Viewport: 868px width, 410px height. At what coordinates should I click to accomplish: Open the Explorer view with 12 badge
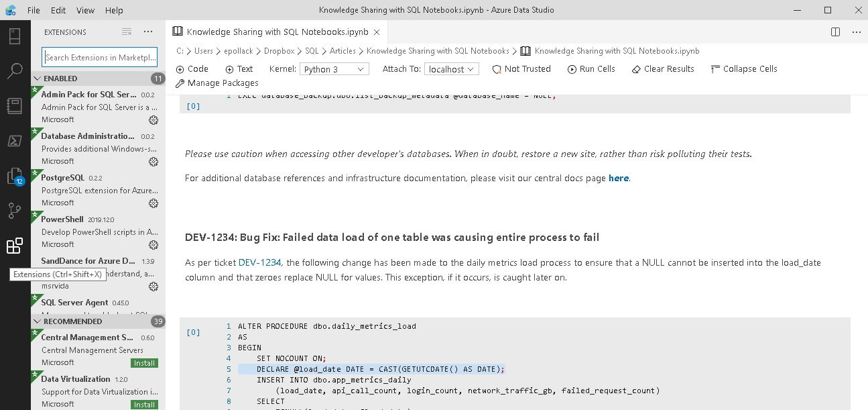click(x=15, y=176)
